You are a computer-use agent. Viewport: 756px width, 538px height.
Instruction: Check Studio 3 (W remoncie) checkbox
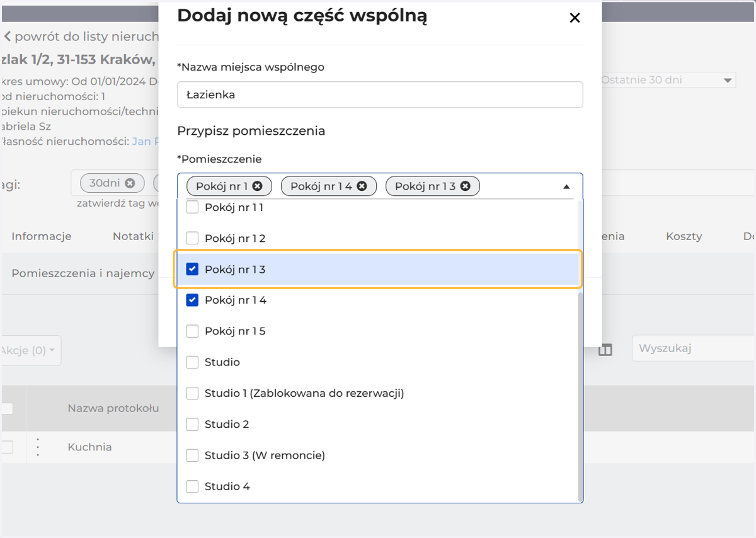(193, 455)
